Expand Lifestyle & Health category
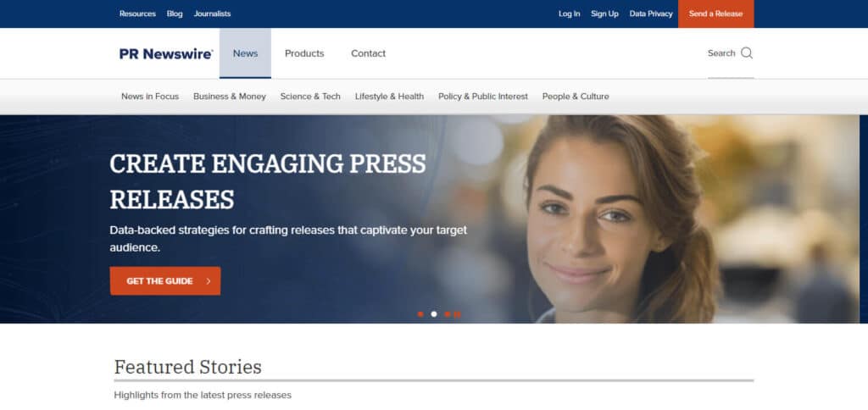The width and height of the screenshot is (868, 410). coord(389,97)
